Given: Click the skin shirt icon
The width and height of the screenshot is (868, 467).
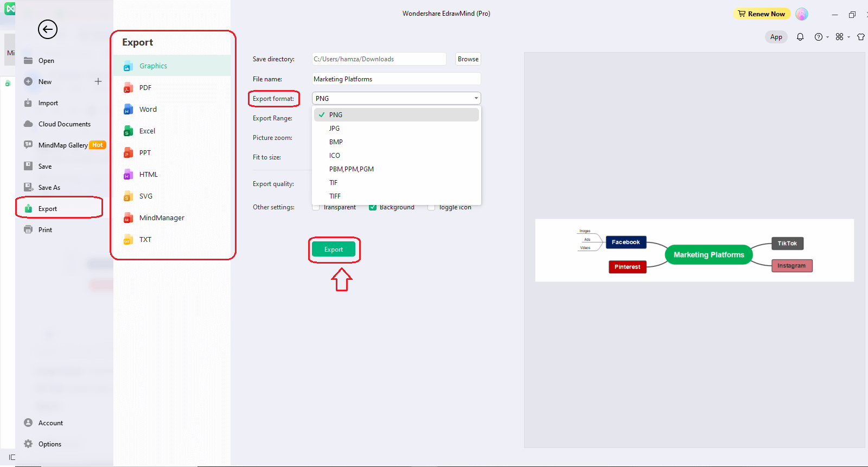Looking at the screenshot, I should pyautogui.click(x=861, y=37).
